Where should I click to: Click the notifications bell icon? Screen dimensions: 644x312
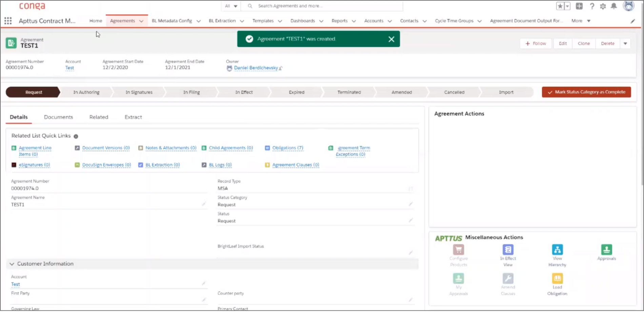[x=614, y=6]
